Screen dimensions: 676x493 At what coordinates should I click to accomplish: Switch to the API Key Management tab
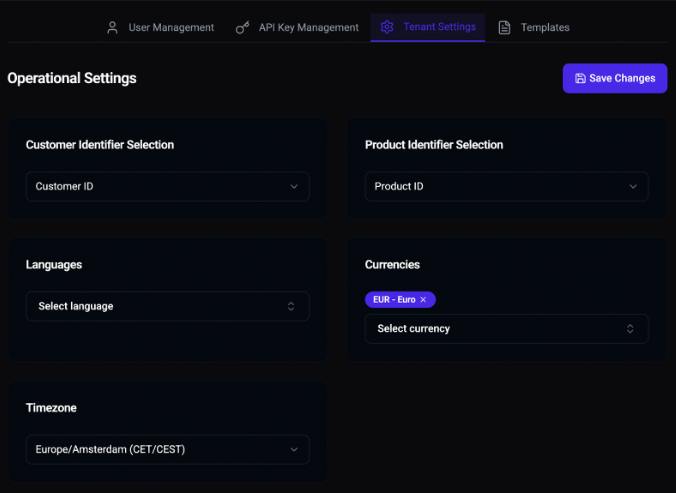pos(308,27)
